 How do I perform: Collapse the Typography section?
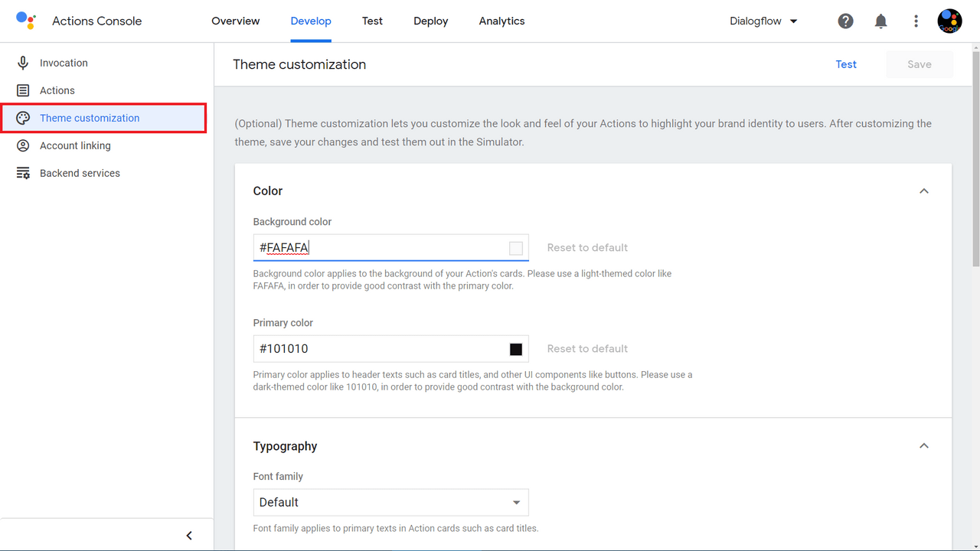click(924, 445)
